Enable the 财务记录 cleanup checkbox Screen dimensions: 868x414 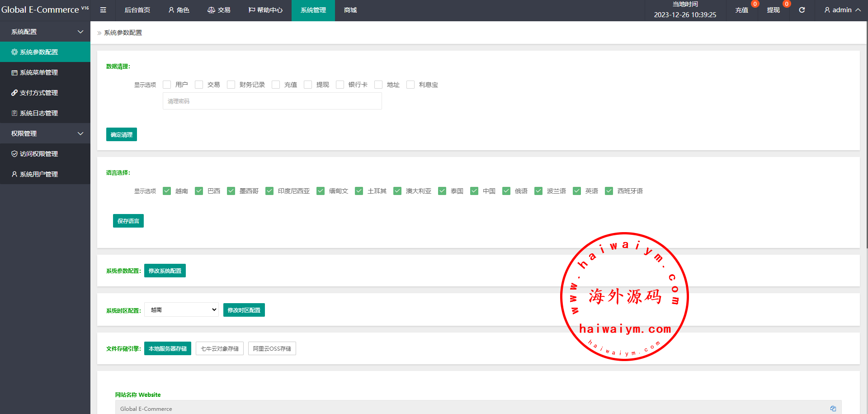tap(231, 85)
